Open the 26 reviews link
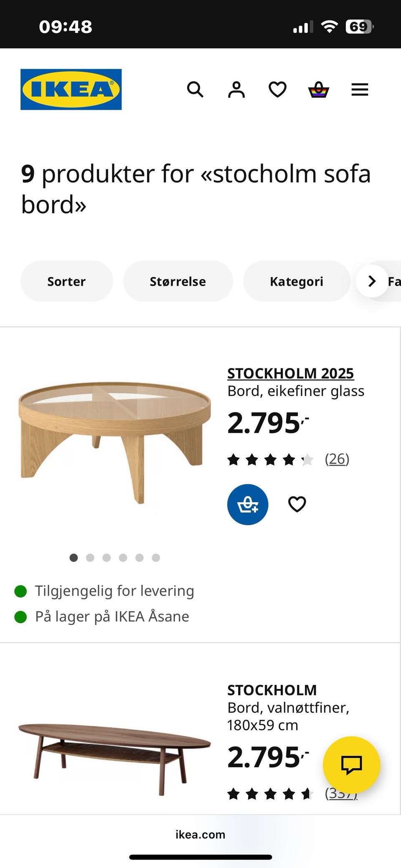401x868 pixels. [337, 459]
